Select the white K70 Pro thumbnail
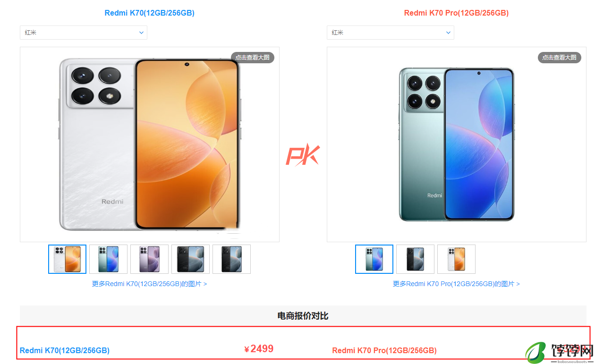The width and height of the screenshot is (595, 364). [x=456, y=259]
